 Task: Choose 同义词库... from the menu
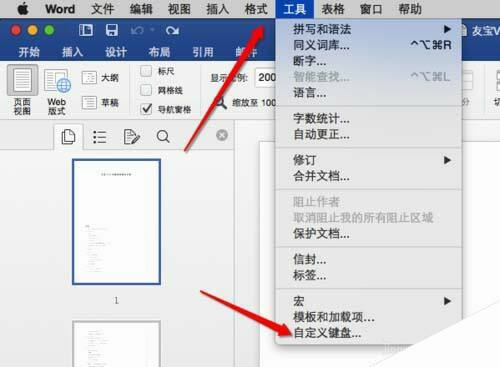point(369,45)
